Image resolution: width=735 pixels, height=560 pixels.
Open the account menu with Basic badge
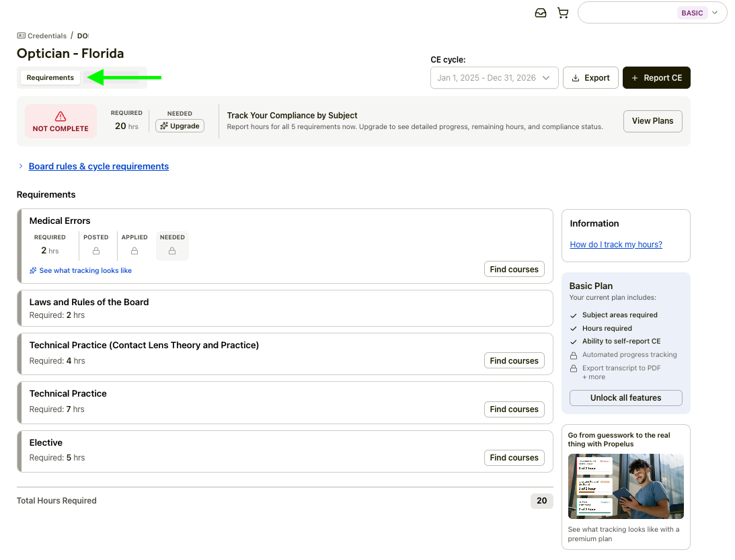(x=652, y=13)
